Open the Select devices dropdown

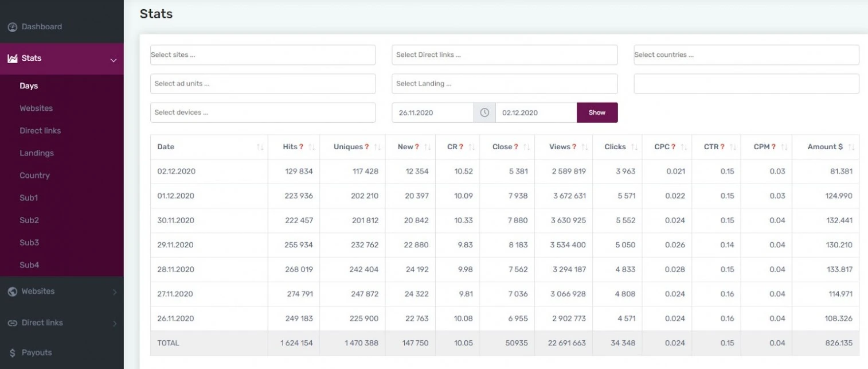pyautogui.click(x=263, y=112)
